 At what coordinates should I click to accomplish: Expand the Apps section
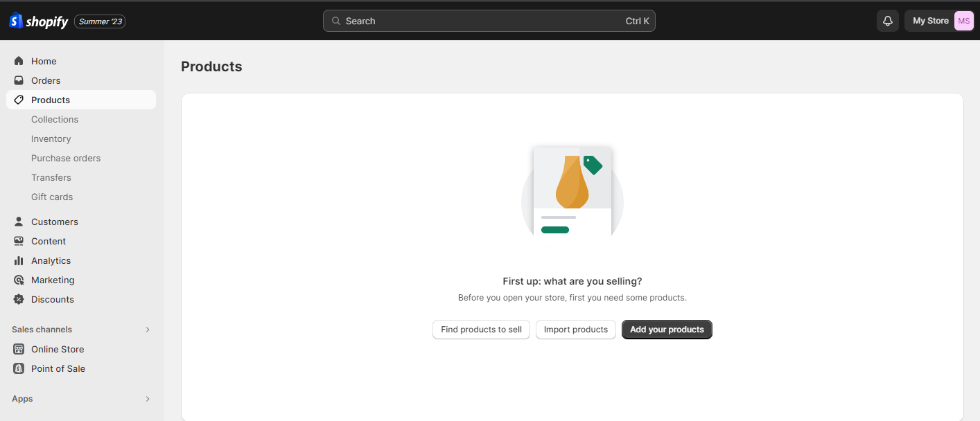(147, 399)
